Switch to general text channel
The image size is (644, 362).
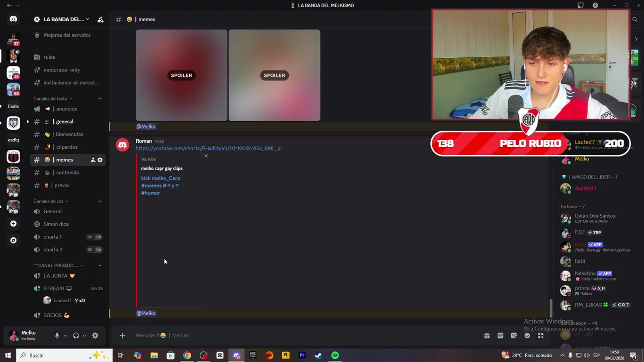coord(67,122)
